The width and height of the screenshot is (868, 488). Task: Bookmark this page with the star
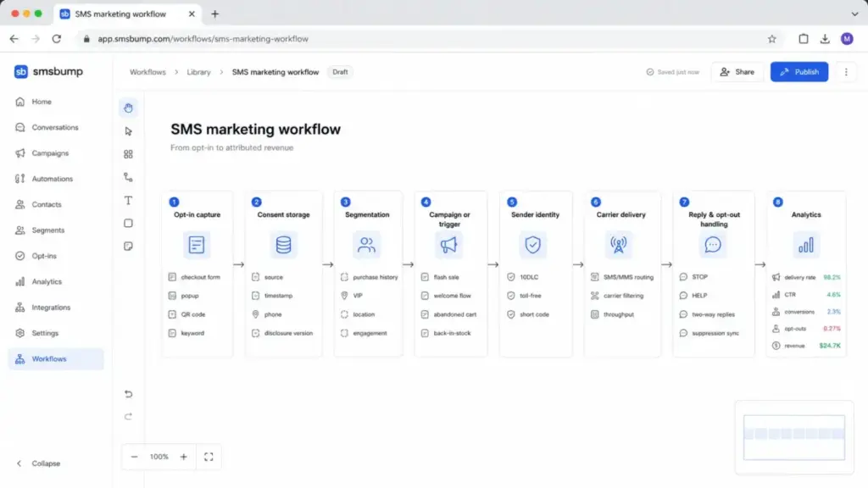(771, 39)
